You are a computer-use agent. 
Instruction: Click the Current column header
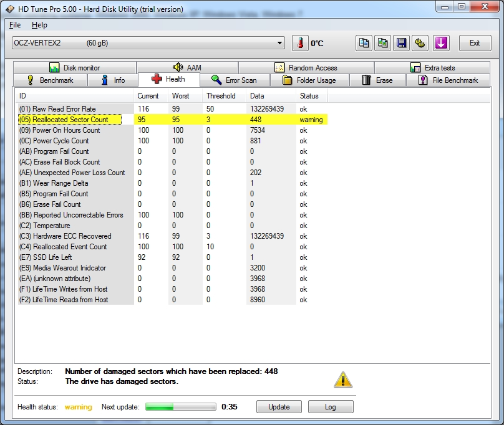tap(151, 96)
